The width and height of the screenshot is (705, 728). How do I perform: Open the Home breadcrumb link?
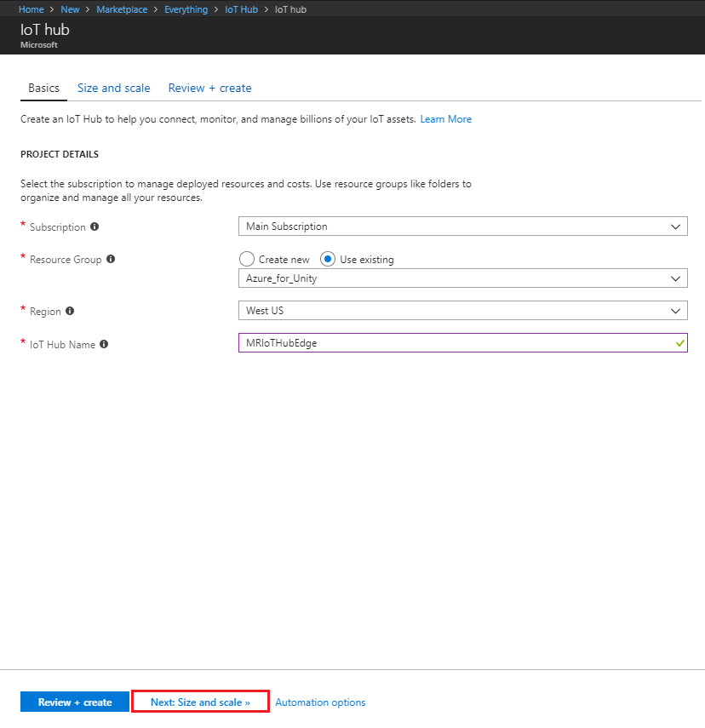tap(31, 9)
